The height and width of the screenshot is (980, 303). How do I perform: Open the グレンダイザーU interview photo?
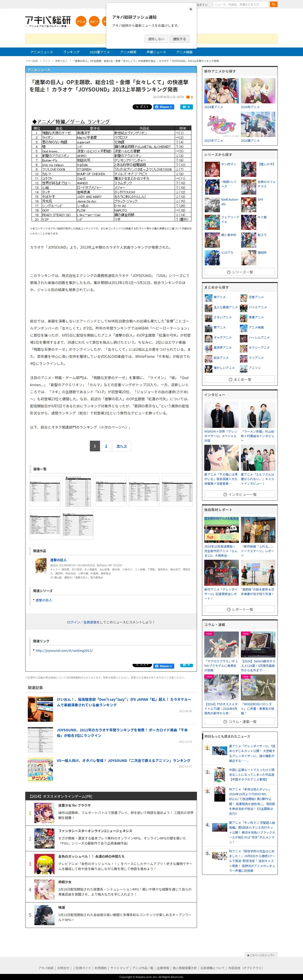222,415
